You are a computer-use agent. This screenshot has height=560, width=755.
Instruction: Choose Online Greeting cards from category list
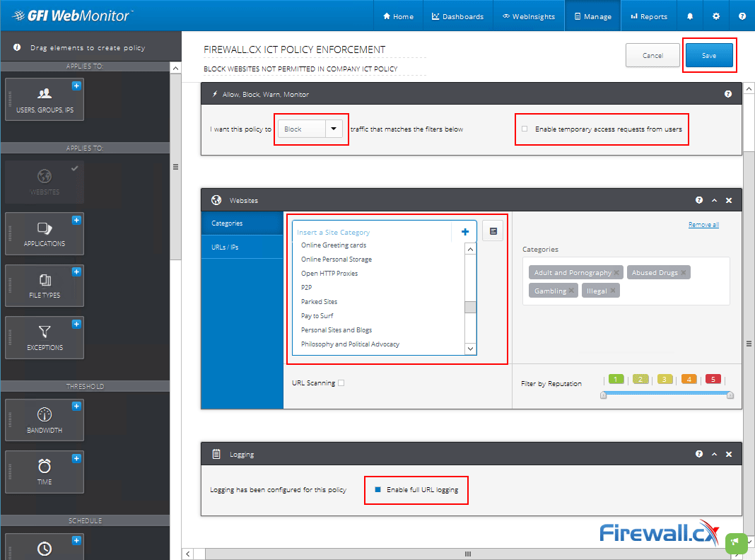[x=334, y=245]
